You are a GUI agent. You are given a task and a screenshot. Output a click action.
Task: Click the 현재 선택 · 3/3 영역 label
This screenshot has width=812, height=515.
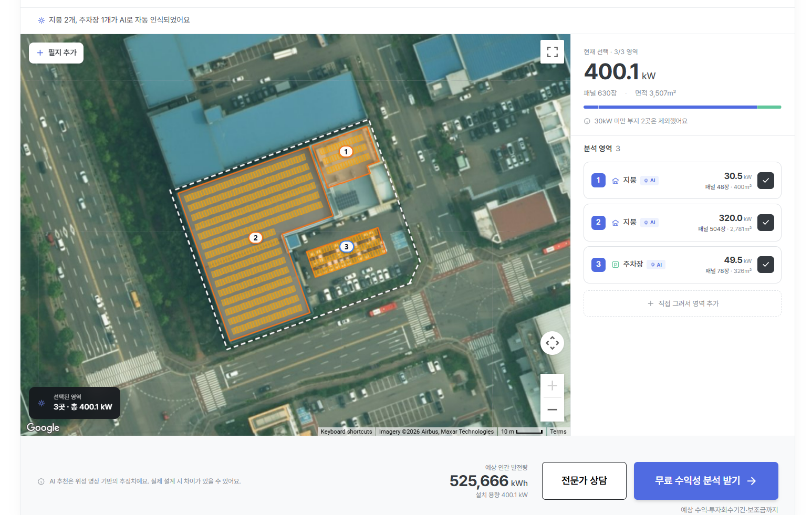coord(610,52)
